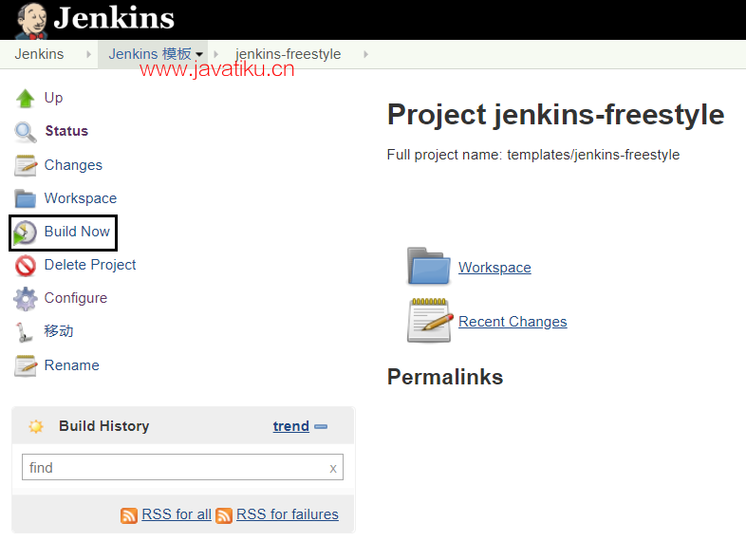Expand the arrow after jenkins-freestyle breadcrumb
Viewport: 746px width, 560px height.
pyautogui.click(x=365, y=54)
